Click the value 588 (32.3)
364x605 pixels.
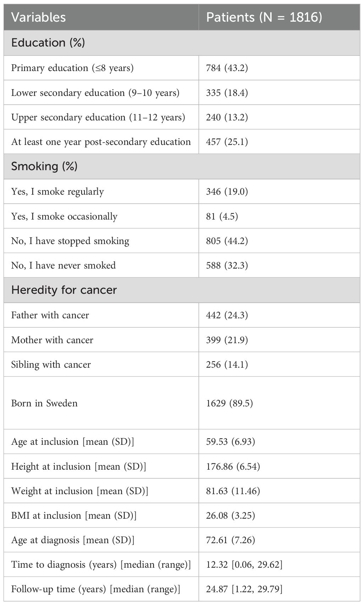[227, 265]
